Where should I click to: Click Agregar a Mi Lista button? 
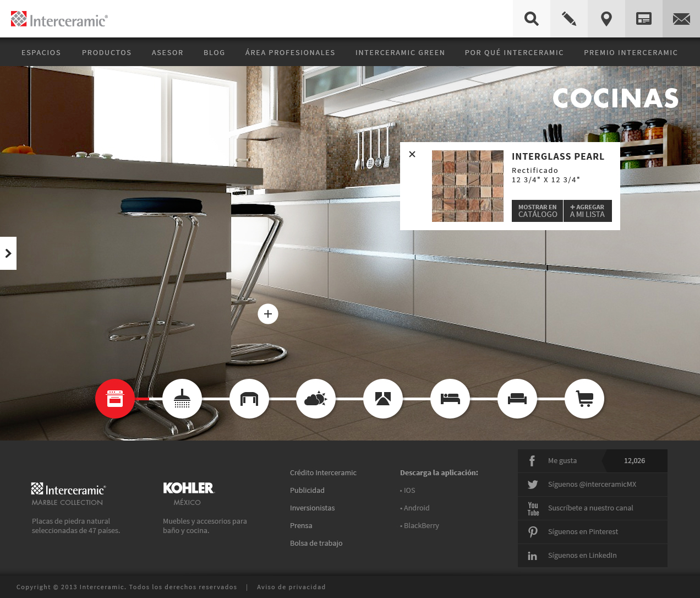587,211
